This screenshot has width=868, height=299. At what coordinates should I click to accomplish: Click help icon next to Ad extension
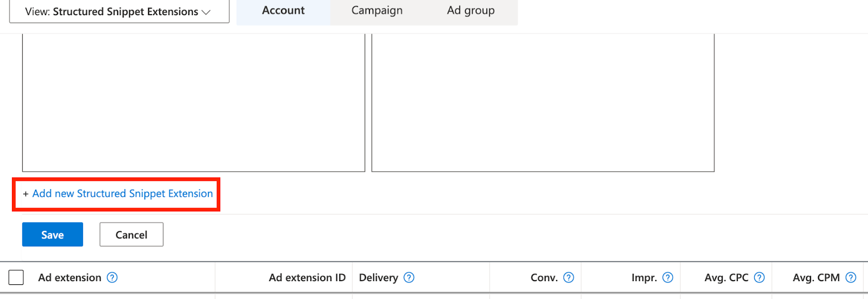click(112, 278)
